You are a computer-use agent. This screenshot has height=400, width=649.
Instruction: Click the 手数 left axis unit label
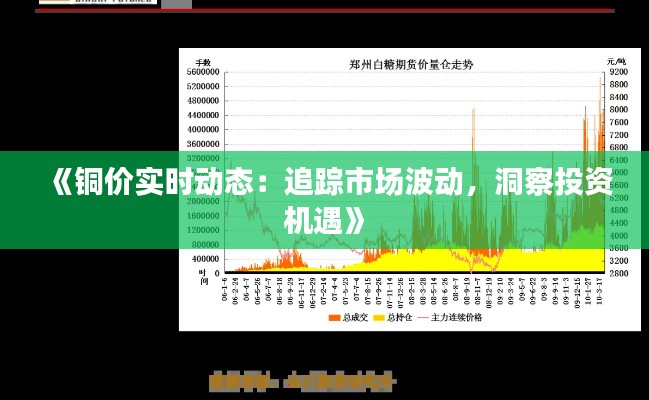tap(203, 63)
